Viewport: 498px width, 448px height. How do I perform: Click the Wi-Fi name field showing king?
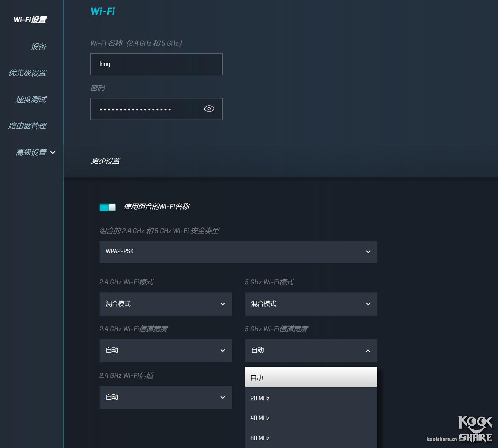[x=156, y=64]
